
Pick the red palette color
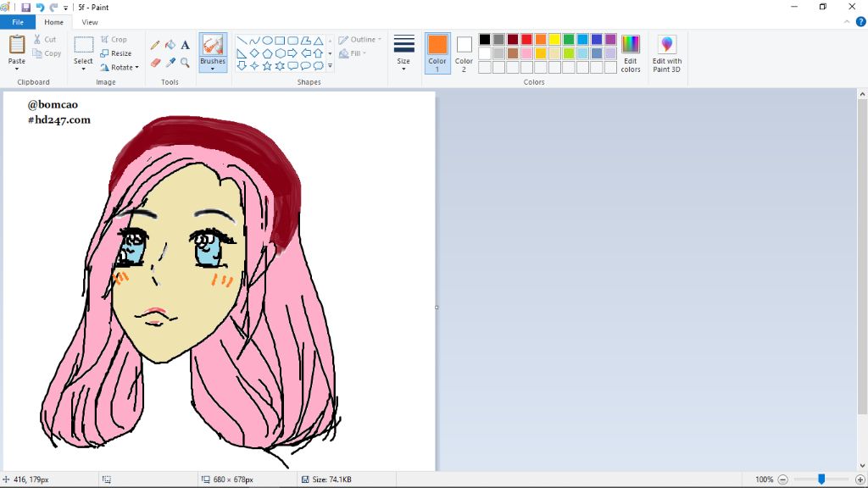526,39
